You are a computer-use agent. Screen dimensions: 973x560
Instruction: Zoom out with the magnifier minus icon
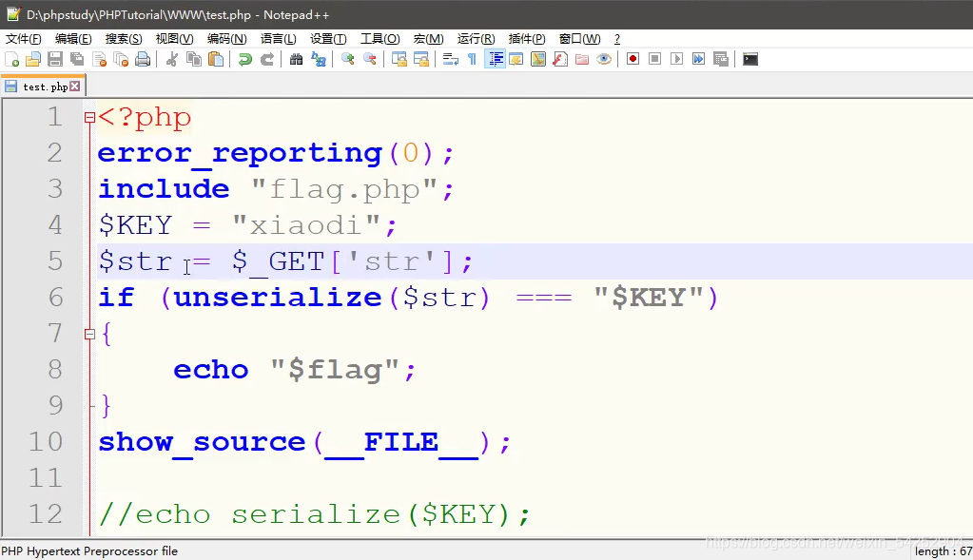coord(370,59)
